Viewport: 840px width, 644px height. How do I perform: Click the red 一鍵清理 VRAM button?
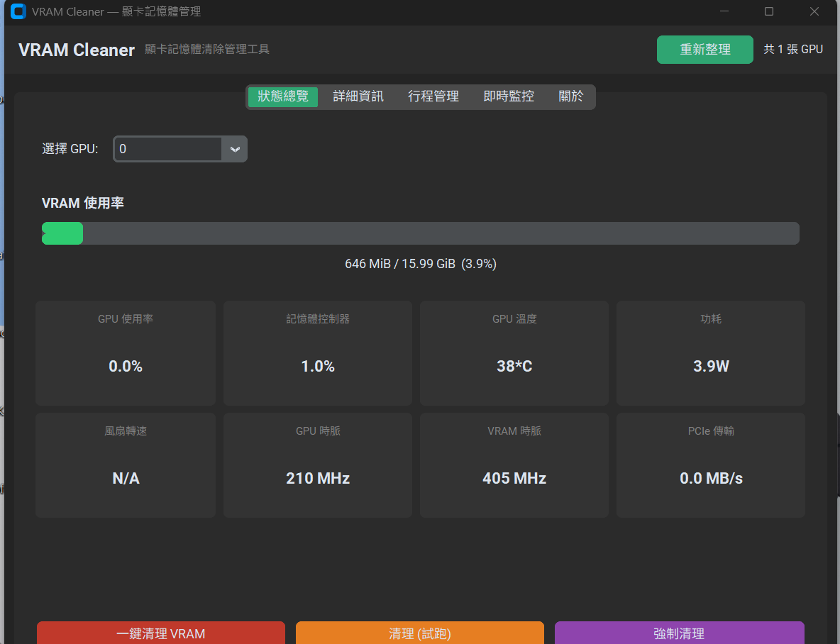tap(161, 633)
